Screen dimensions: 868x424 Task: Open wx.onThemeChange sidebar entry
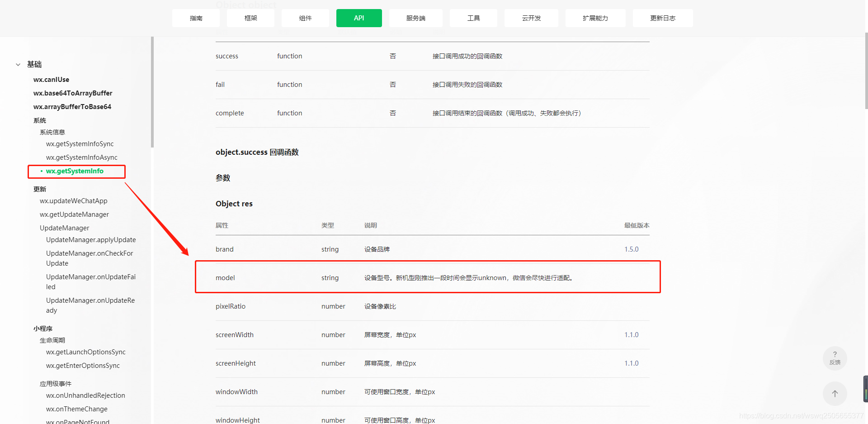click(77, 409)
